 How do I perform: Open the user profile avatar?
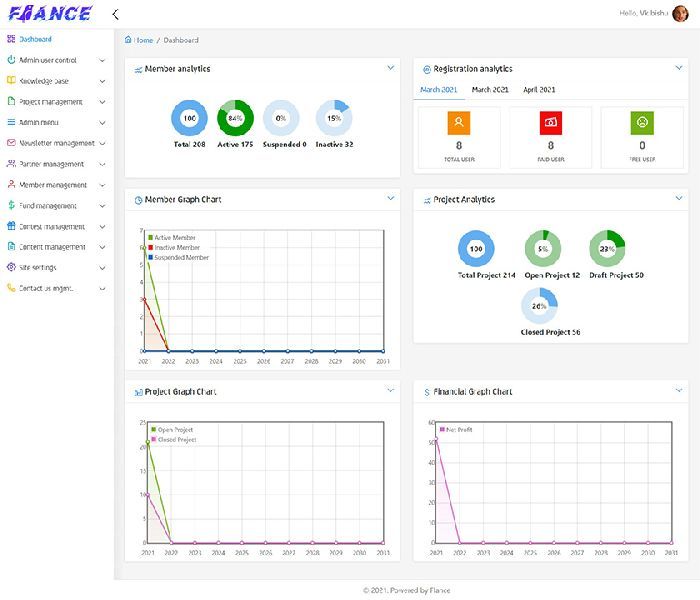point(680,13)
